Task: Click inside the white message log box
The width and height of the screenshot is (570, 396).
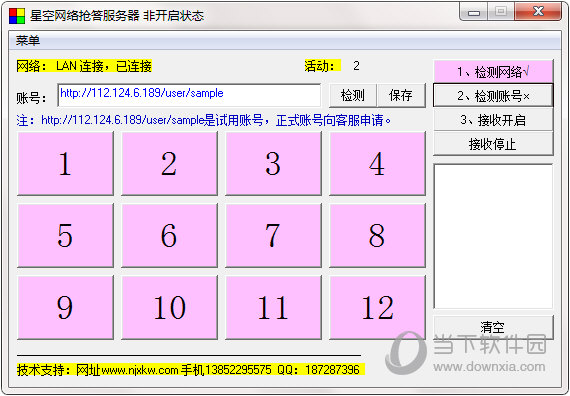Action: 493,236
